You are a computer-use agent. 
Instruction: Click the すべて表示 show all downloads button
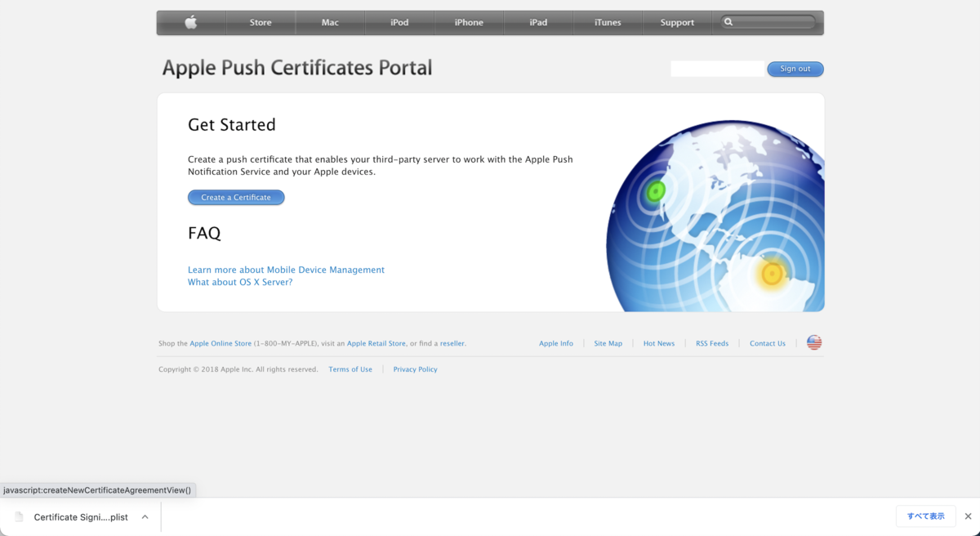click(925, 516)
